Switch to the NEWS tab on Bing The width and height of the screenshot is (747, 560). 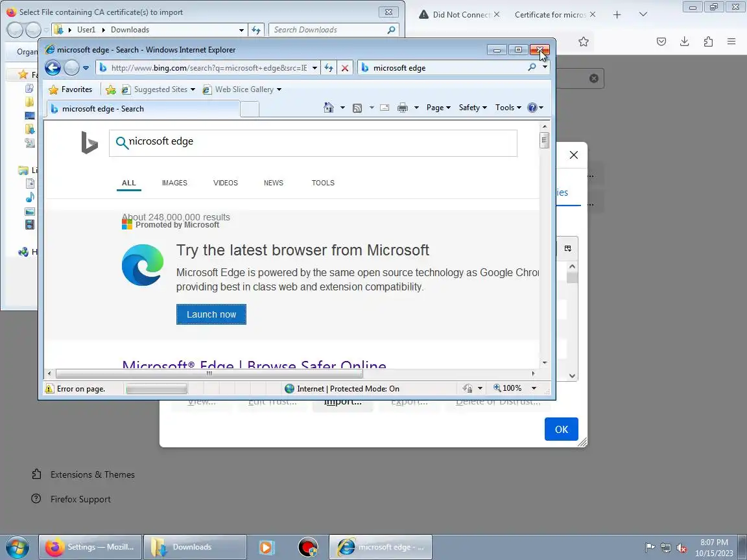(274, 183)
